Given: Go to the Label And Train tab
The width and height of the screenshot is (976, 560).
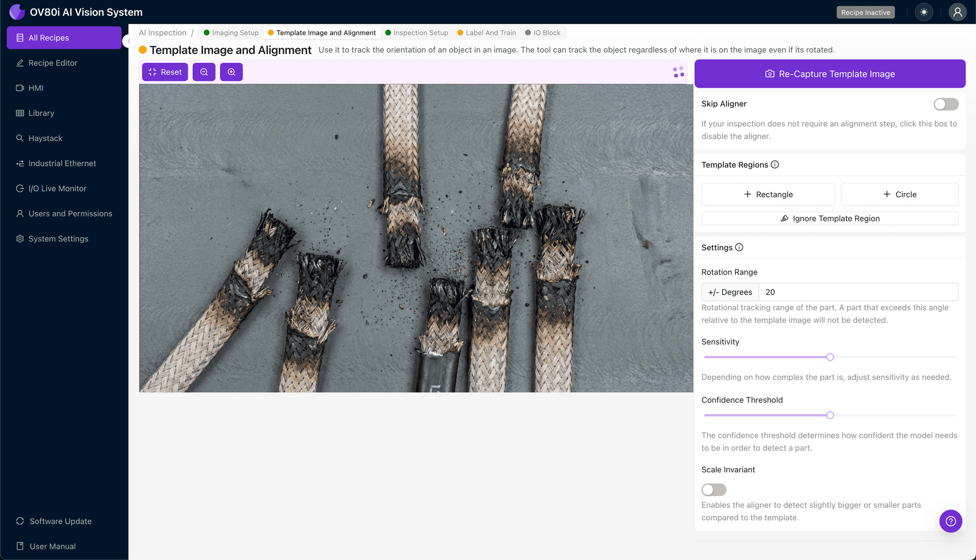Looking at the screenshot, I should pyautogui.click(x=487, y=33).
